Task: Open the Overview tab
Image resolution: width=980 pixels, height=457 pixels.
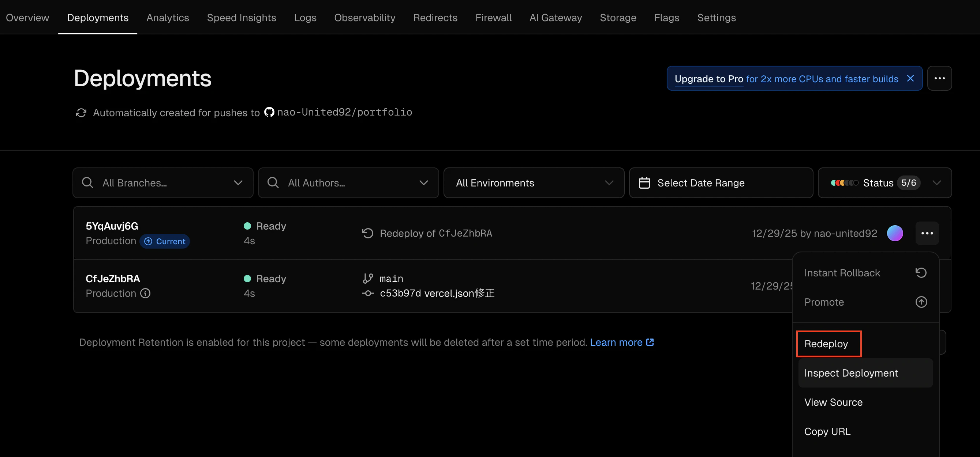Action: tap(27, 18)
